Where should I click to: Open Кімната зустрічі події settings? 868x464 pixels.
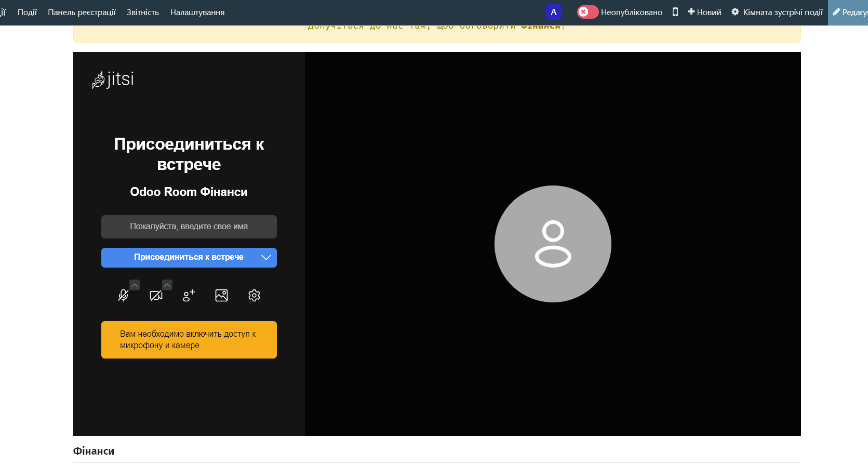tap(777, 12)
